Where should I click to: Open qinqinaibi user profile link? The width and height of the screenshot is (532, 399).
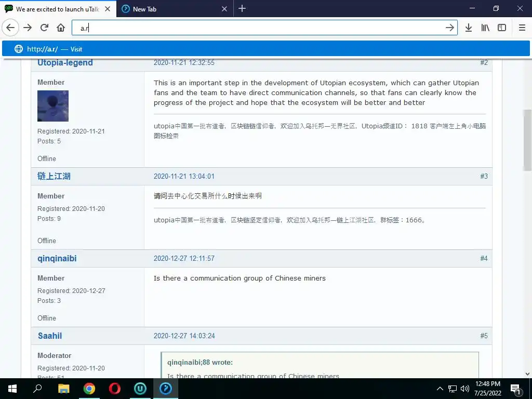pos(57,258)
